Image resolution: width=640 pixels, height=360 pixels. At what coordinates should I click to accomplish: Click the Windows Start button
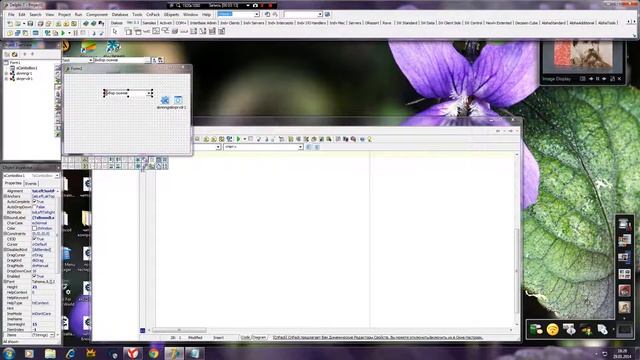point(9,353)
